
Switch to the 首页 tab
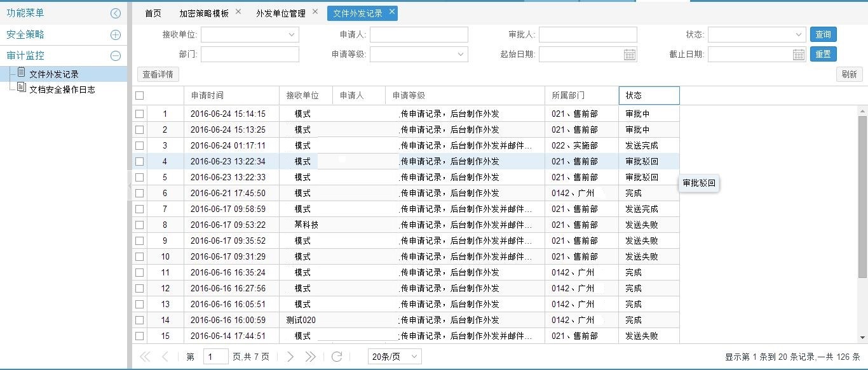pyautogui.click(x=153, y=12)
